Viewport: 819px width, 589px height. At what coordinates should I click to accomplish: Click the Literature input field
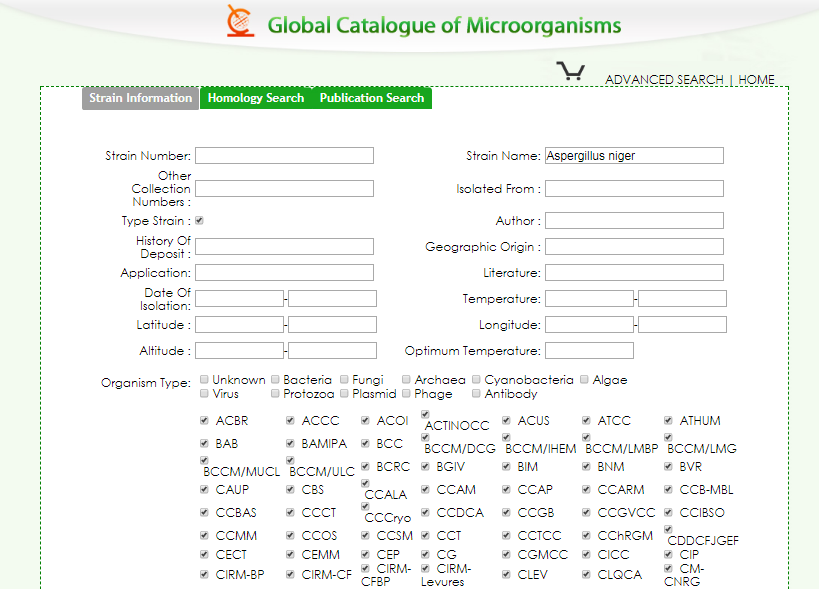pyautogui.click(x=634, y=273)
